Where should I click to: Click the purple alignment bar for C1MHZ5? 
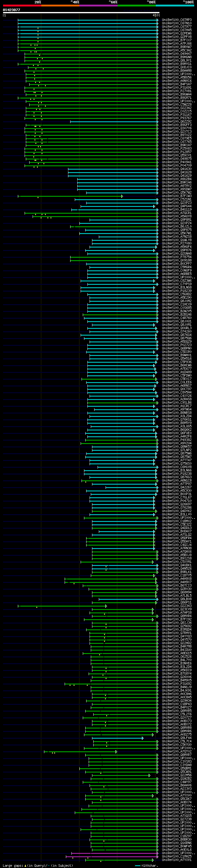112,857
